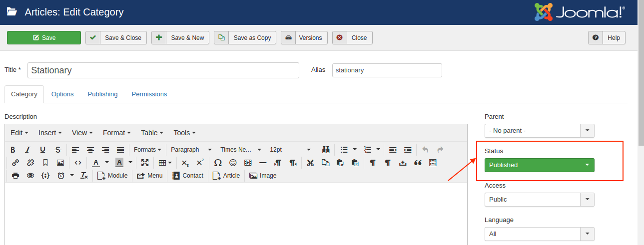
Task: Open find and replace binoculars icon
Action: pyautogui.click(x=326, y=150)
